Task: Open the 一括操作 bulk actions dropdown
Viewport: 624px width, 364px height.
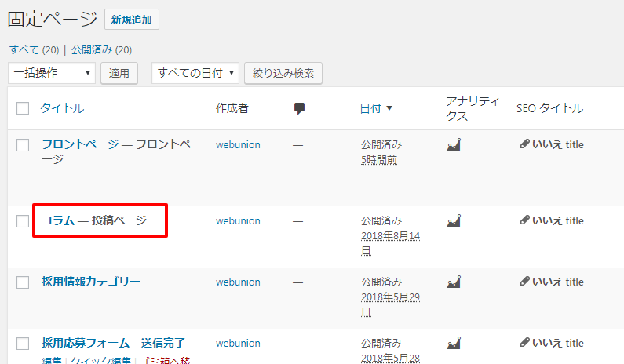Action: pos(52,73)
